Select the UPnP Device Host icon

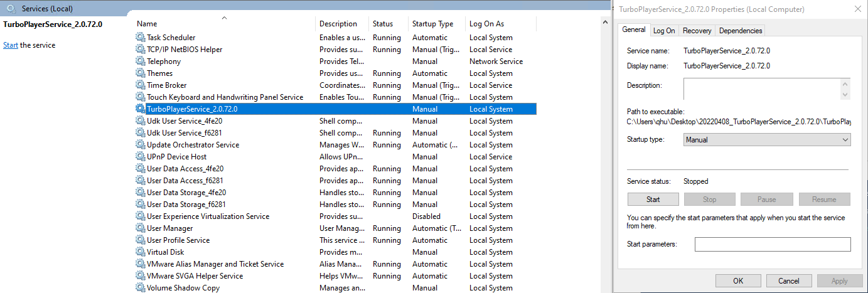[x=140, y=157]
